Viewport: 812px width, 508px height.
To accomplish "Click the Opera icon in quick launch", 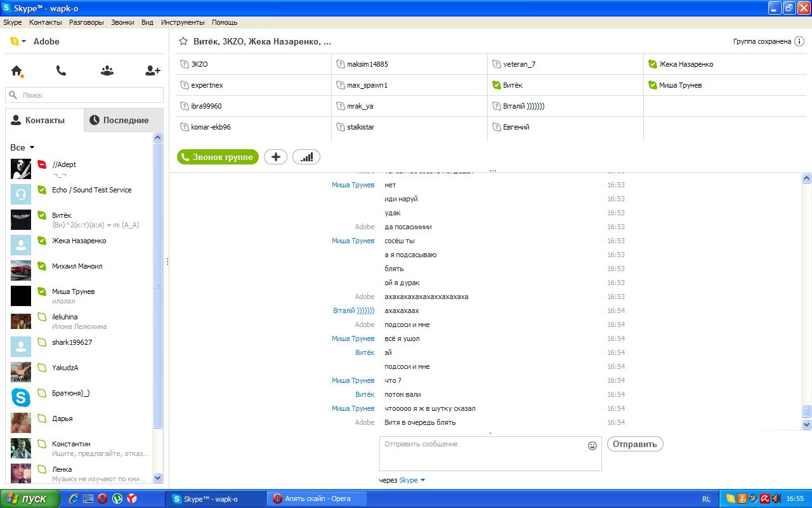I will coord(102,498).
